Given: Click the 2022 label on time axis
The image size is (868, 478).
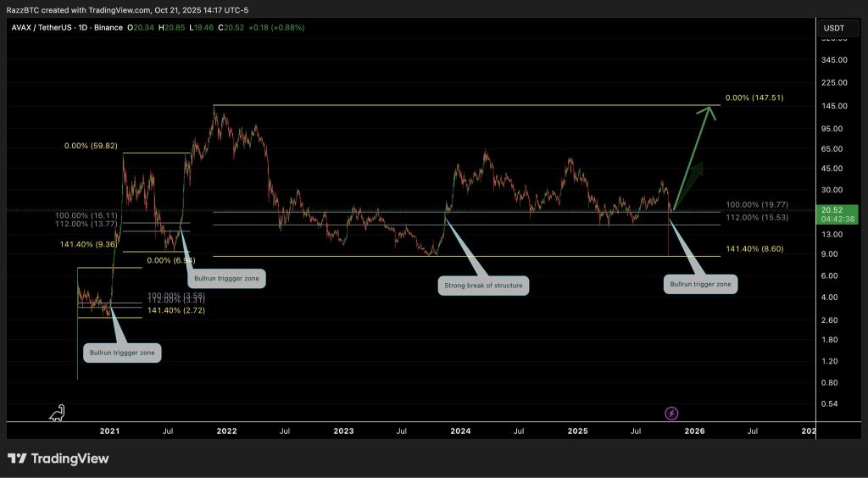Looking at the screenshot, I should tap(226, 431).
